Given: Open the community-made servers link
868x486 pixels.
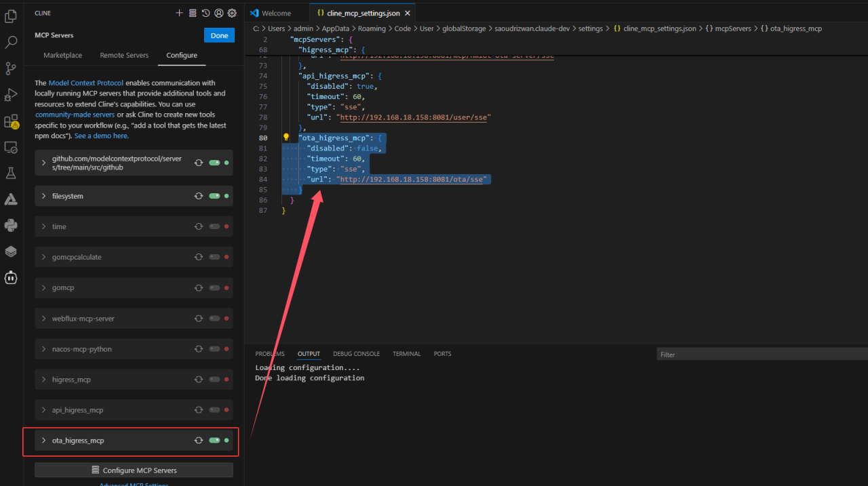Looking at the screenshot, I should [75, 115].
